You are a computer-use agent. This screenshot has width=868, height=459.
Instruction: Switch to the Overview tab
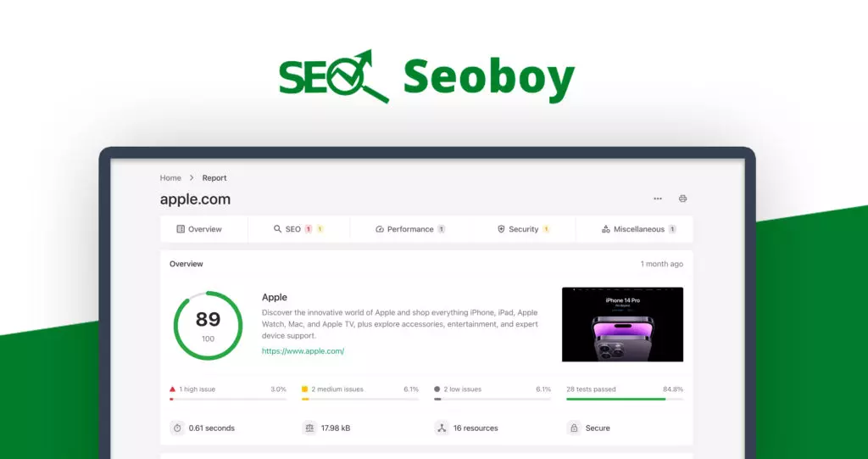click(199, 229)
